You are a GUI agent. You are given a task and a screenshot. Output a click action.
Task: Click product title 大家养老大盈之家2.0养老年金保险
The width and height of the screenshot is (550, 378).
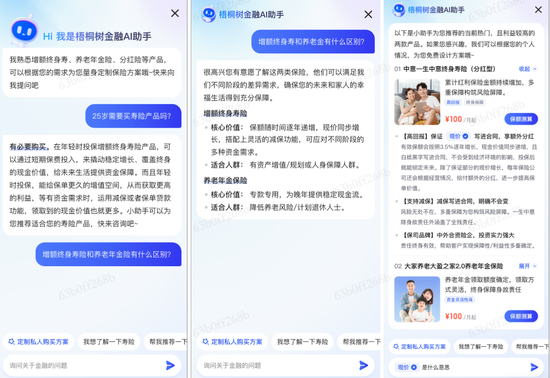[x=454, y=266]
